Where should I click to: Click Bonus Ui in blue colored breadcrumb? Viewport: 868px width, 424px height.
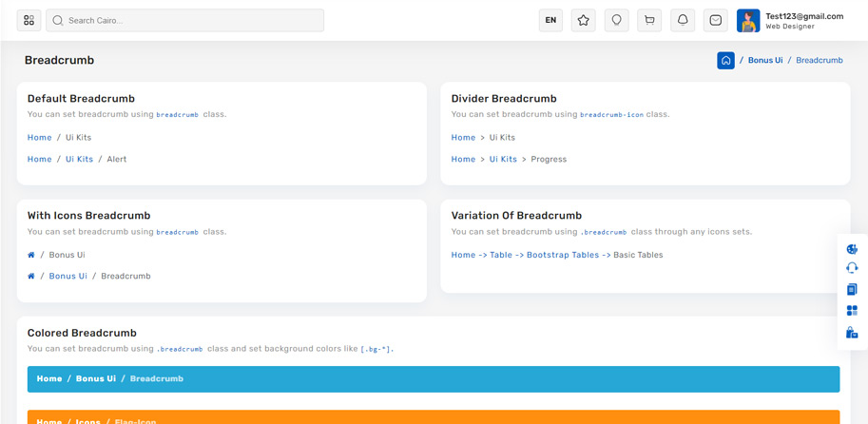[x=96, y=378]
